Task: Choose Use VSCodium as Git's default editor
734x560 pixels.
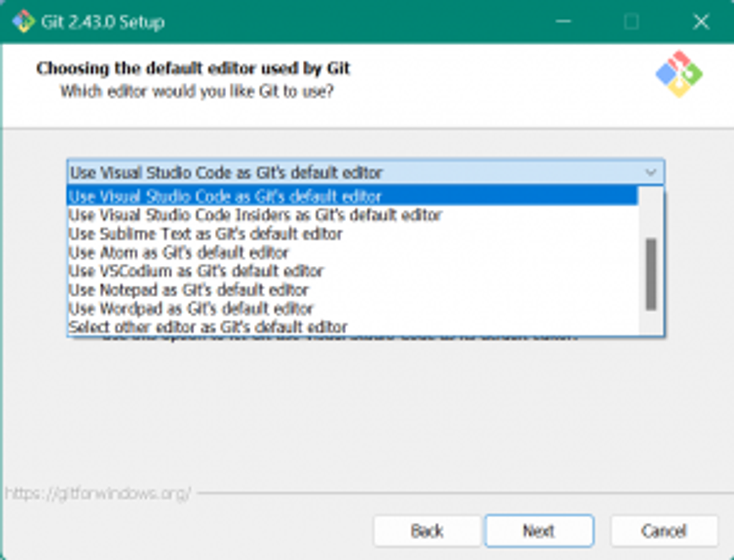Action: tap(353, 271)
